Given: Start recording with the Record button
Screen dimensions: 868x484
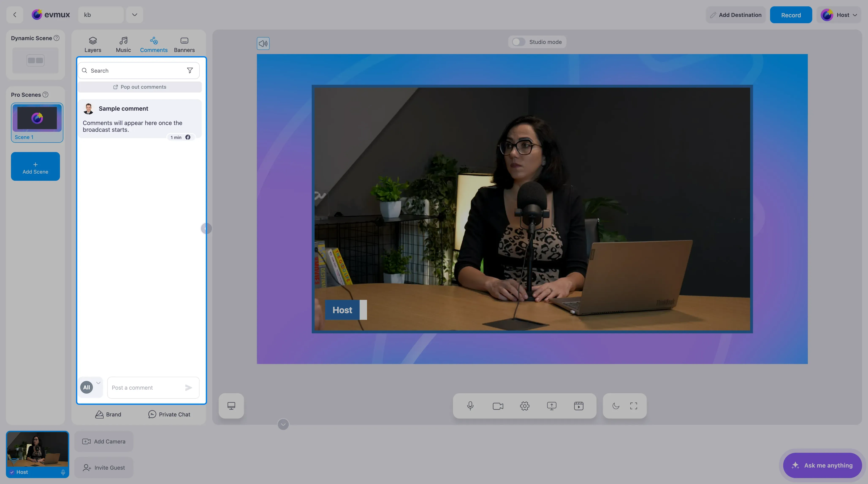Looking at the screenshot, I should coord(791,15).
